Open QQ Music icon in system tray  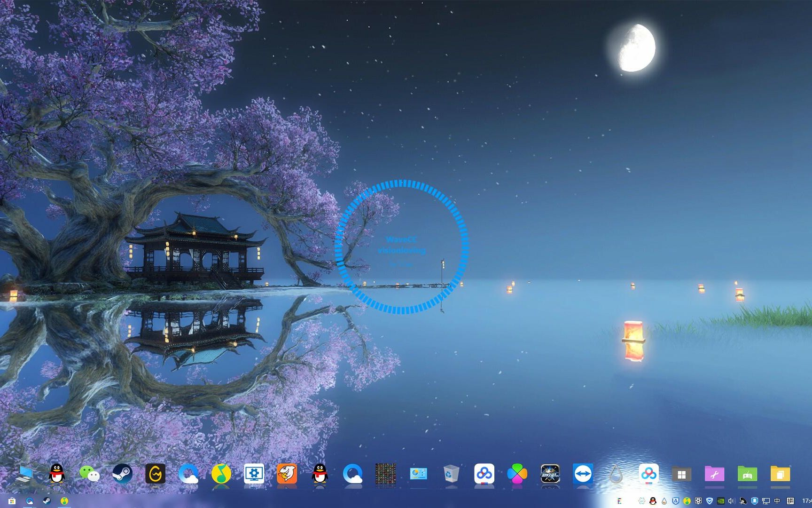(687, 501)
